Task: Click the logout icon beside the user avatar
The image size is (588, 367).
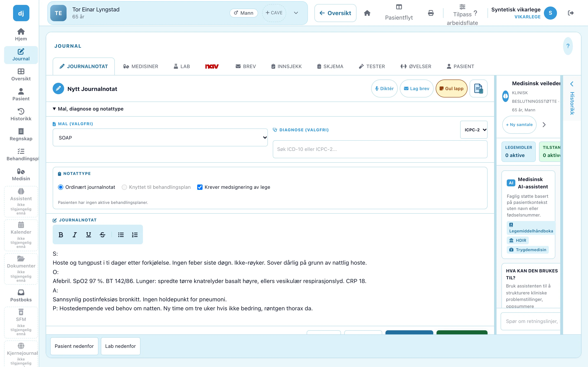Action: pyautogui.click(x=570, y=13)
